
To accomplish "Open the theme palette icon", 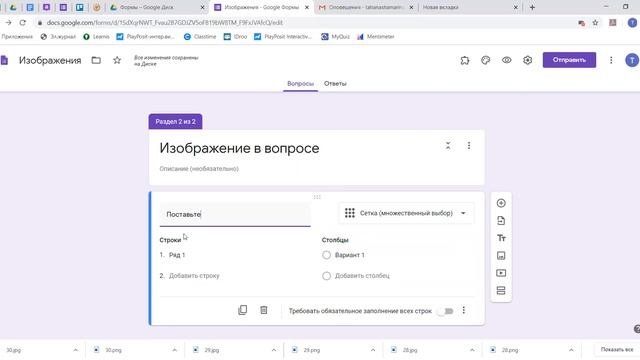I will [485, 60].
